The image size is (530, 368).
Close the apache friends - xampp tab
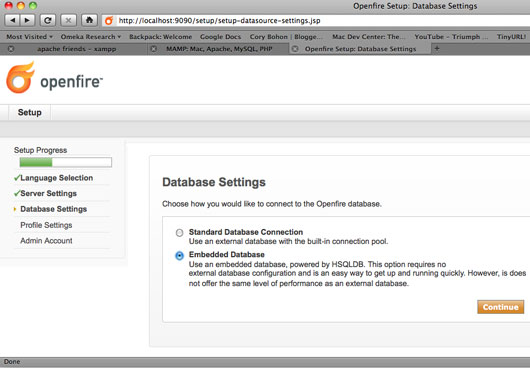(11, 49)
